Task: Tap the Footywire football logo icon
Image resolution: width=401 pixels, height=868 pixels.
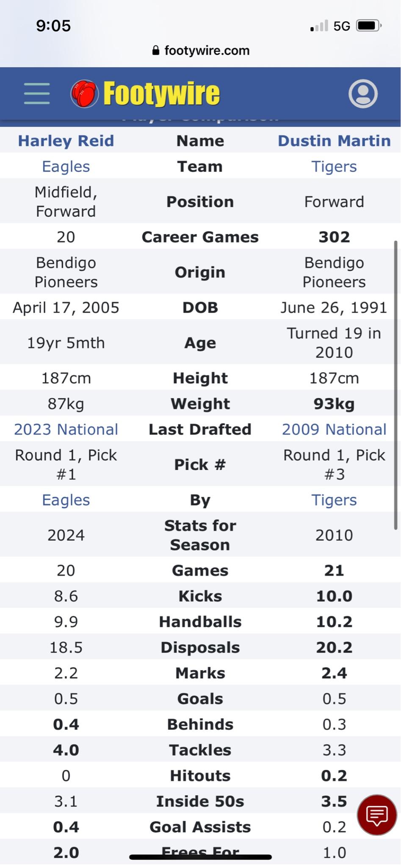Action: (84, 94)
